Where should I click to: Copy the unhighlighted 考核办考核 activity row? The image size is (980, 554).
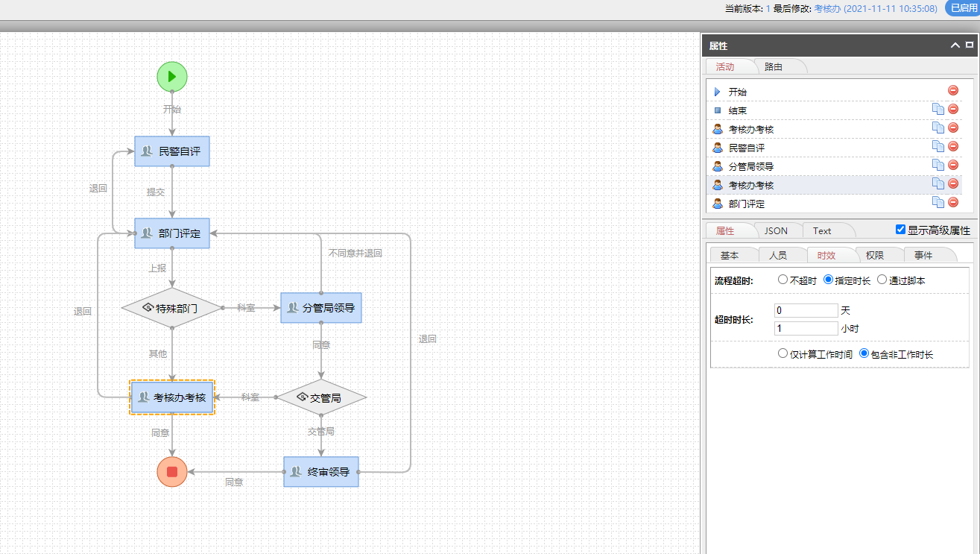click(938, 128)
